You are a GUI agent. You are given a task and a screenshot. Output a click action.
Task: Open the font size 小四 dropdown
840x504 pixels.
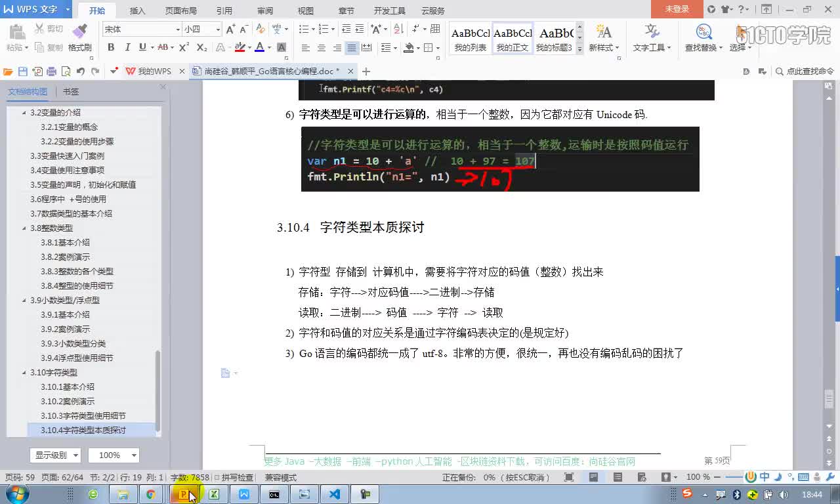(218, 30)
